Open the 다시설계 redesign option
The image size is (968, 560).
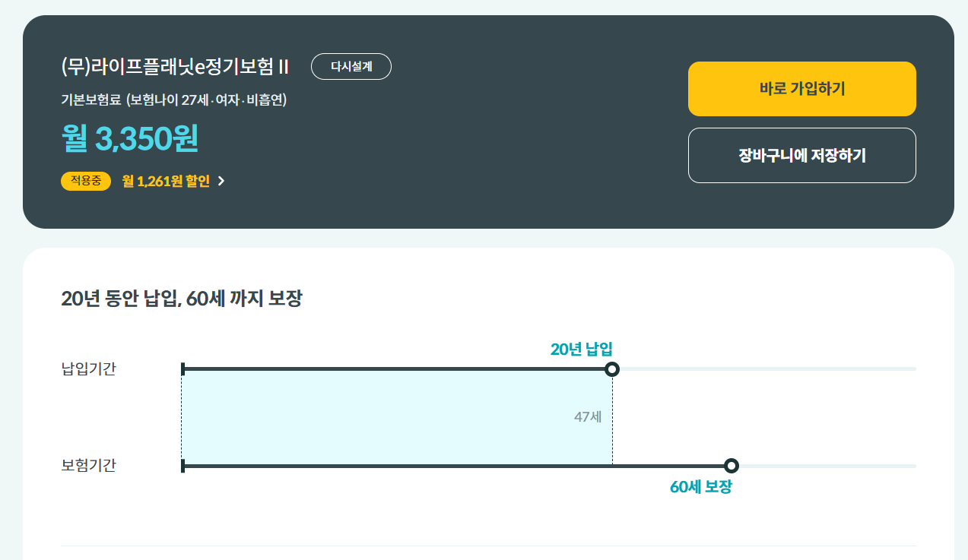351,66
